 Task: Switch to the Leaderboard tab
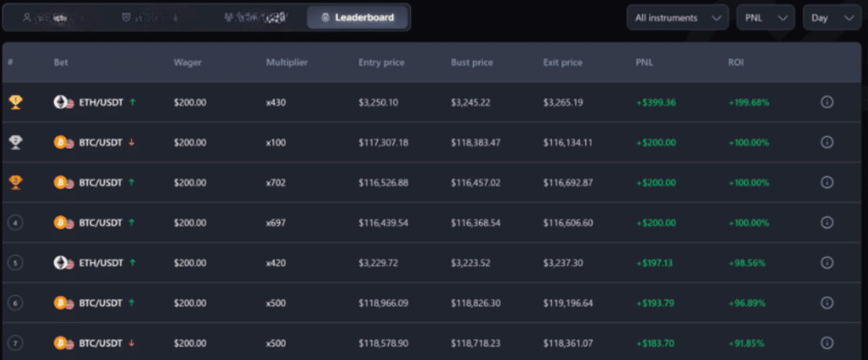(358, 18)
